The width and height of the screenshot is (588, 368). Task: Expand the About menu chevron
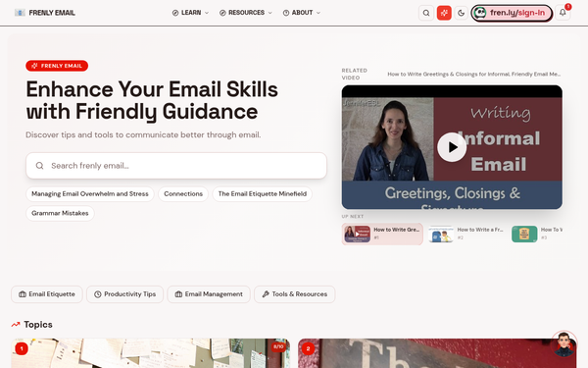(318, 13)
